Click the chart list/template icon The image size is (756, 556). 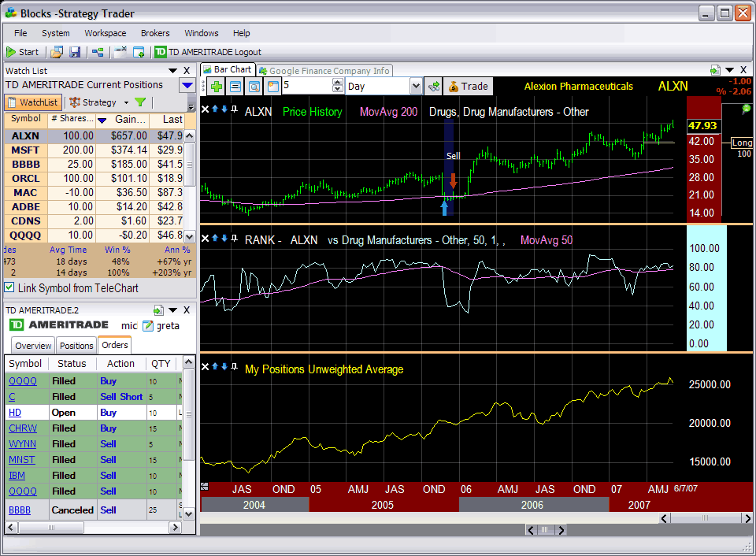(x=235, y=87)
